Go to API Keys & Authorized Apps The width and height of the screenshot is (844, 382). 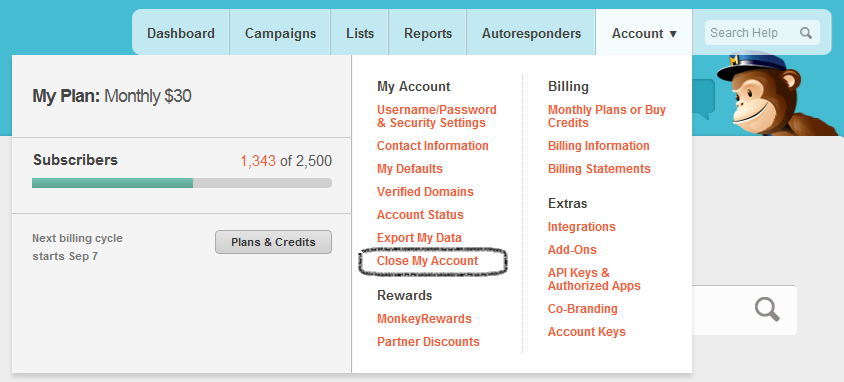tap(594, 279)
